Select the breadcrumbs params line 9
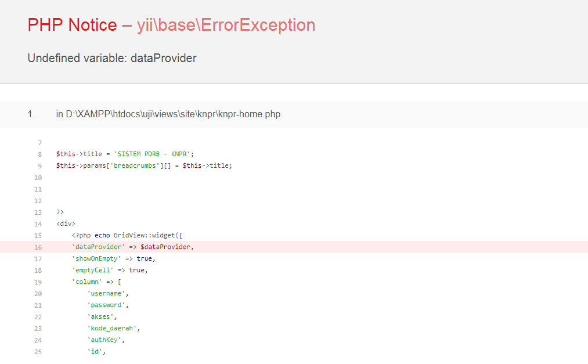The height and width of the screenshot is (364, 588). coord(144,165)
